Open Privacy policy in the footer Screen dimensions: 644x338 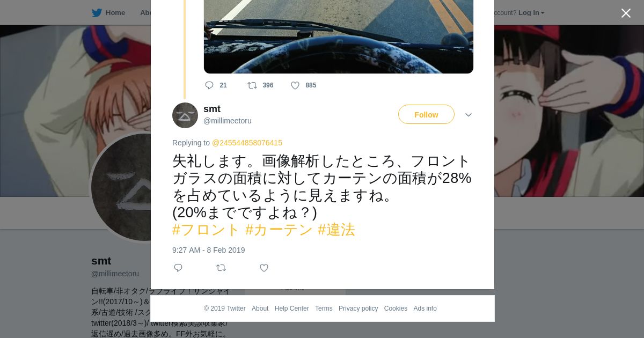(x=358, y=308)
